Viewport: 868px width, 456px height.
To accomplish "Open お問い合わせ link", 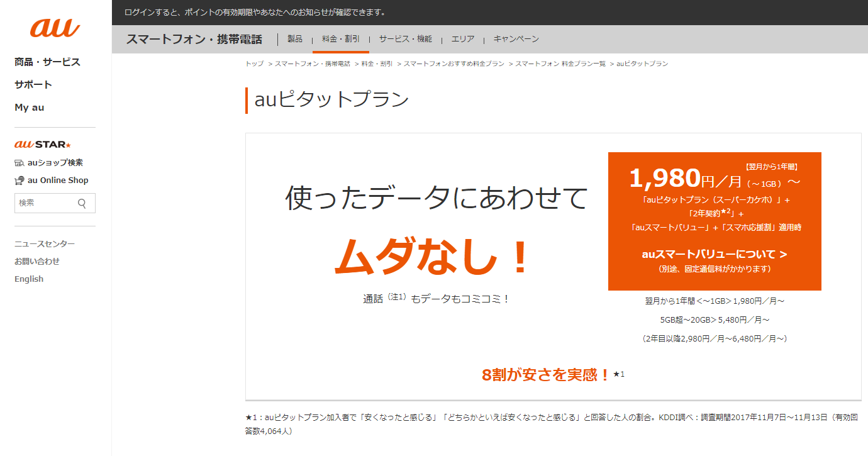I will pyautogui.click(x=37, y=262).
